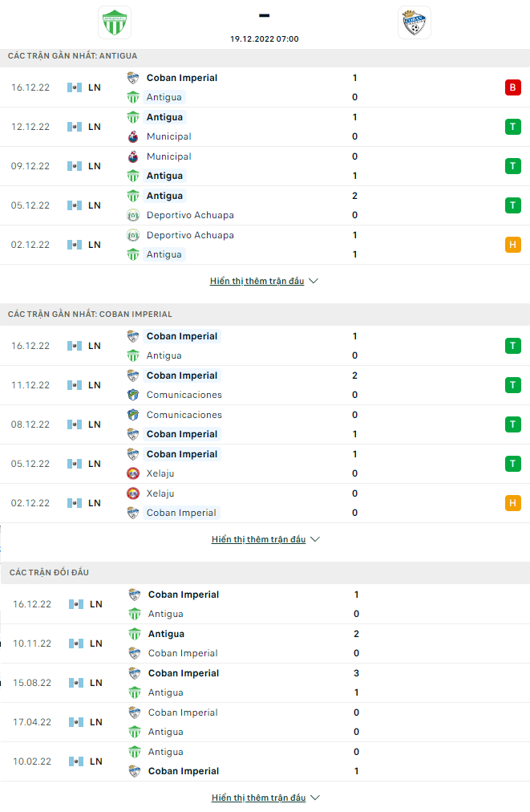
Task: Open the 17.04.22 head-to-head match row
Action: point(265,722)
